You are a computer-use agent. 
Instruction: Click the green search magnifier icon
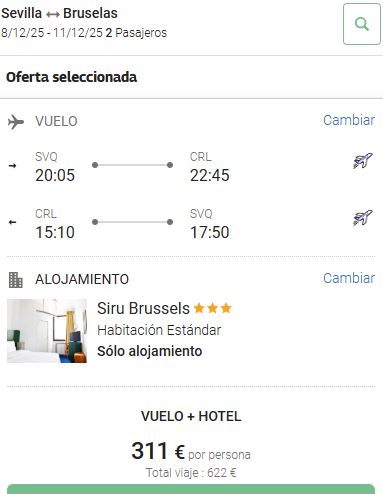tap(362, 24)
